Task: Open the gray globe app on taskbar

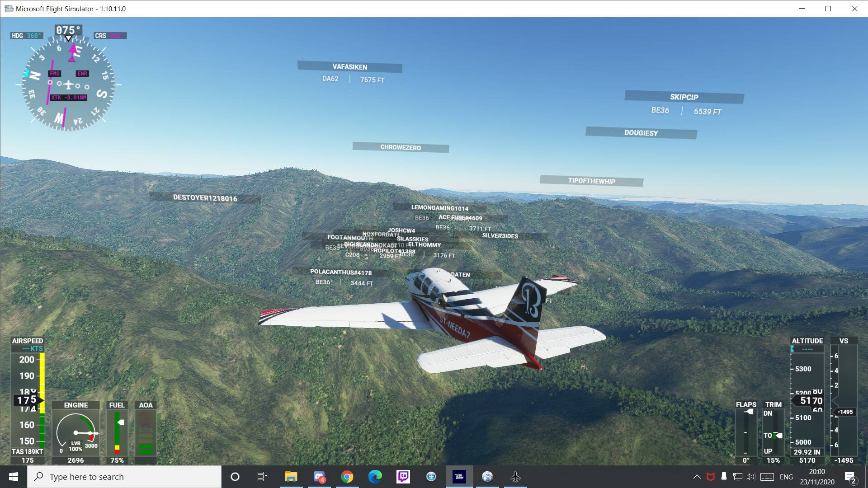Action: pyautogui.click(x=487, y=477)
